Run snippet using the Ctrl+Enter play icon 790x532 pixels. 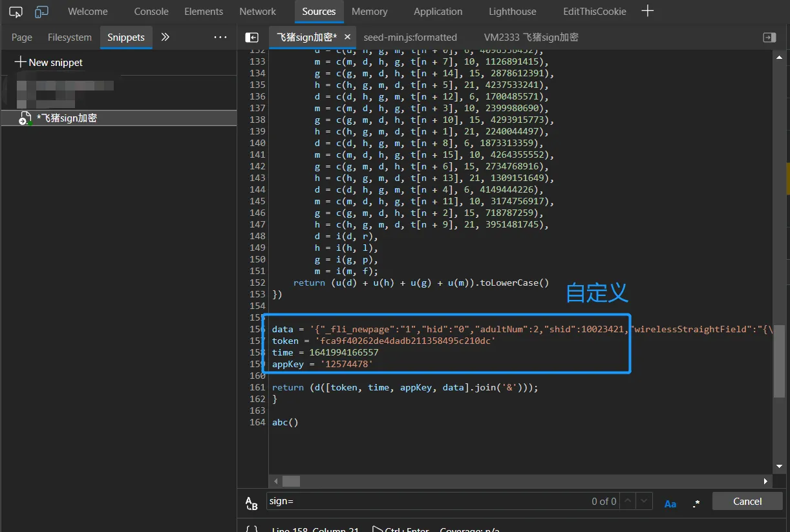coord(378,529)
